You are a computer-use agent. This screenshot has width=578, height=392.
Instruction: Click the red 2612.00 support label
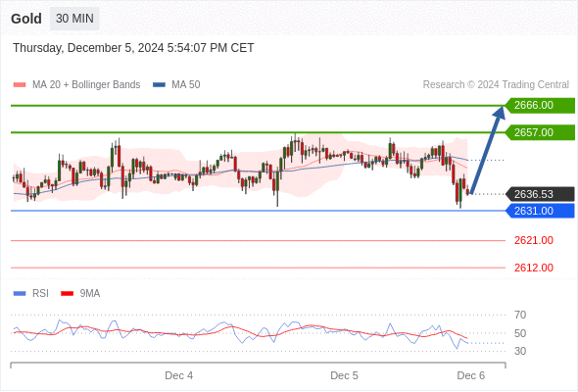pyautogui.click(x=533, y=268)
